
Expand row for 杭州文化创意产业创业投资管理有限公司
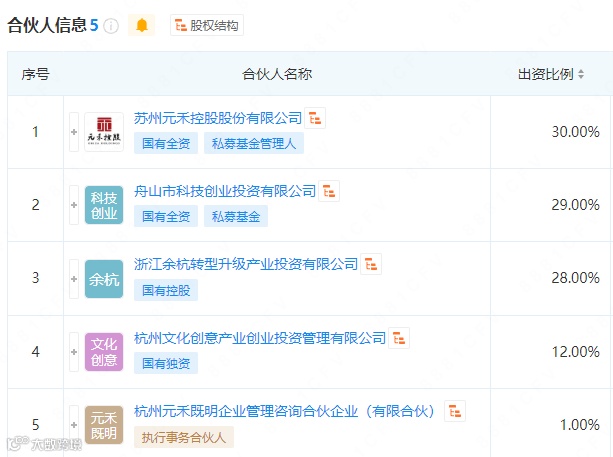[x=74, y=352]
